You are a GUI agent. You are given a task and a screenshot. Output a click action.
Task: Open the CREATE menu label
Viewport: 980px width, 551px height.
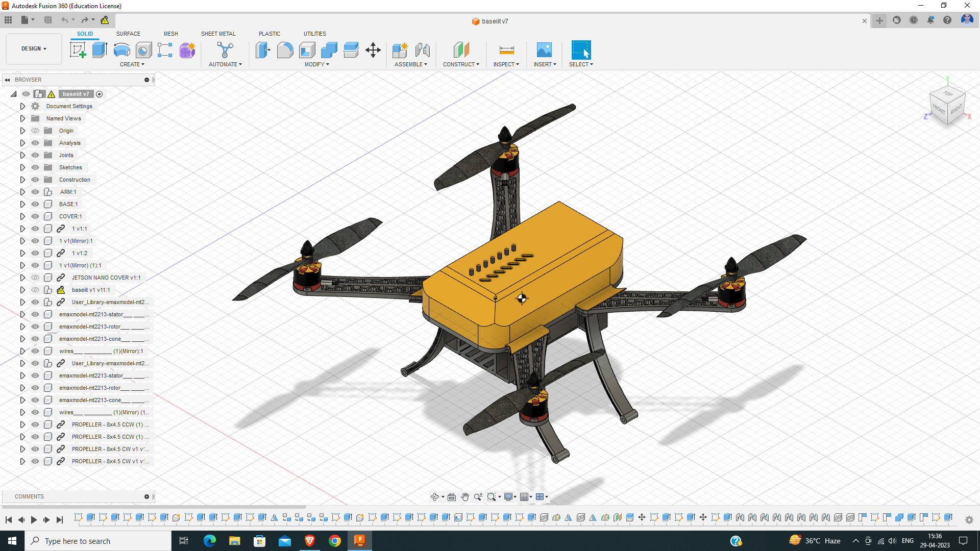click(132, 64)
